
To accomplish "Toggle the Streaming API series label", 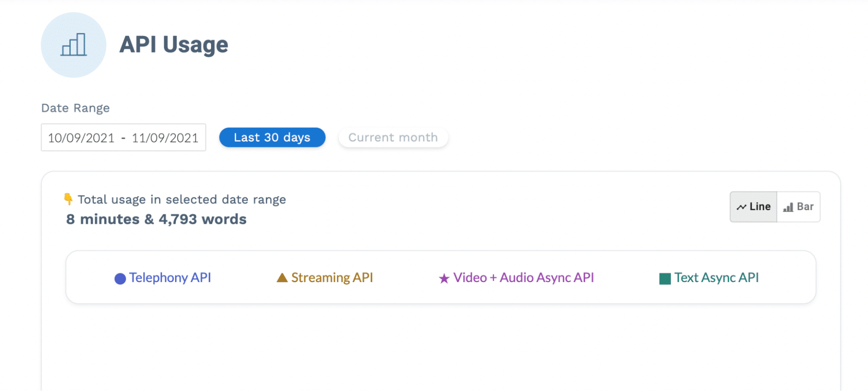I will coord(332,278).
